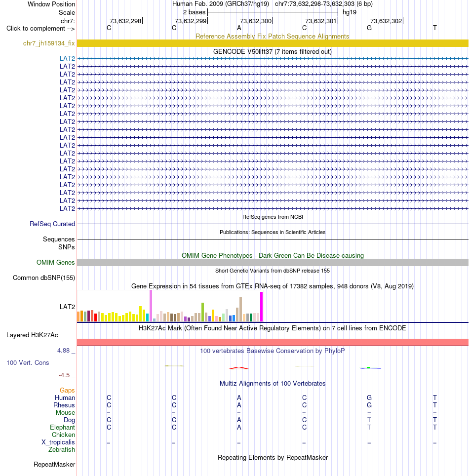Click the tallest tan GTEx expression bar

[x=241, y=309]
